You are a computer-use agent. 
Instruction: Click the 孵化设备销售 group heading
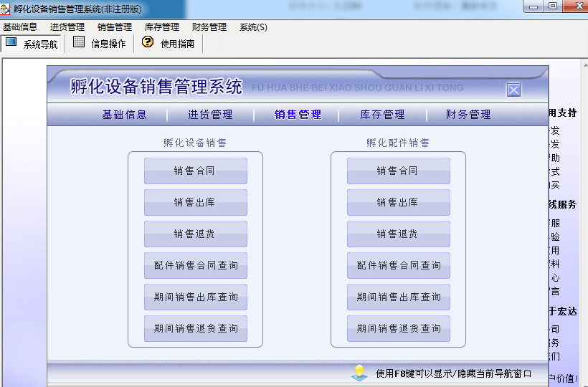[195, 143]
